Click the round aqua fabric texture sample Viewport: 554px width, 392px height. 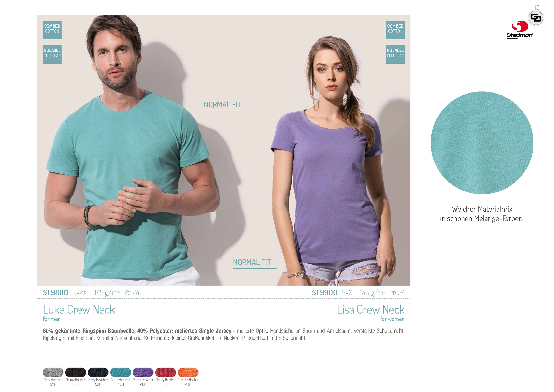point(482,143)
